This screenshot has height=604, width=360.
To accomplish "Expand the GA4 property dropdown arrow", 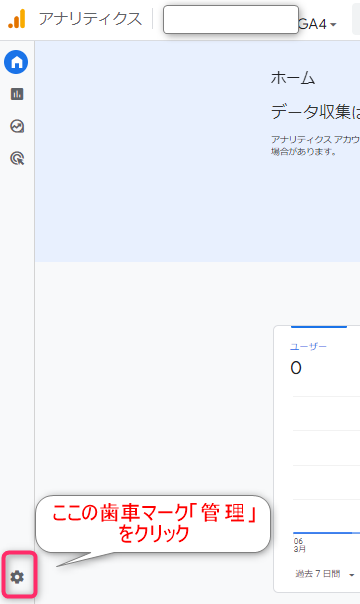I will (x=333, y=25).
